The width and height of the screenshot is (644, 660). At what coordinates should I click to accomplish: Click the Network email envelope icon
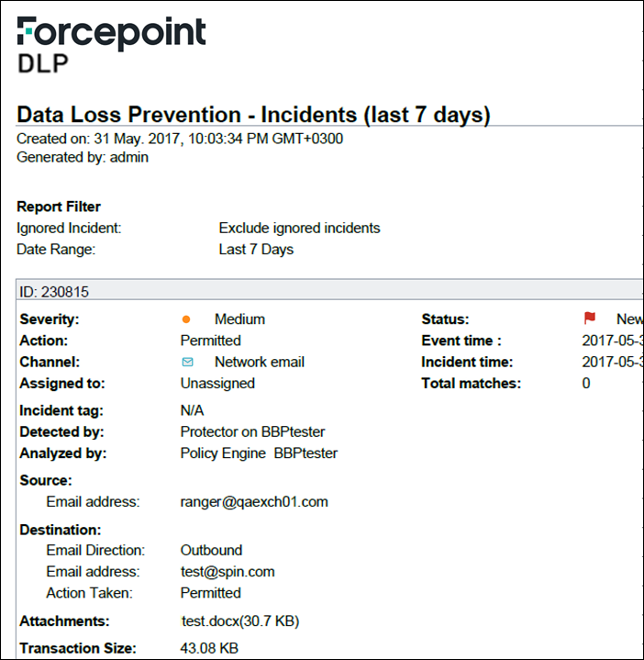(187, 362)
